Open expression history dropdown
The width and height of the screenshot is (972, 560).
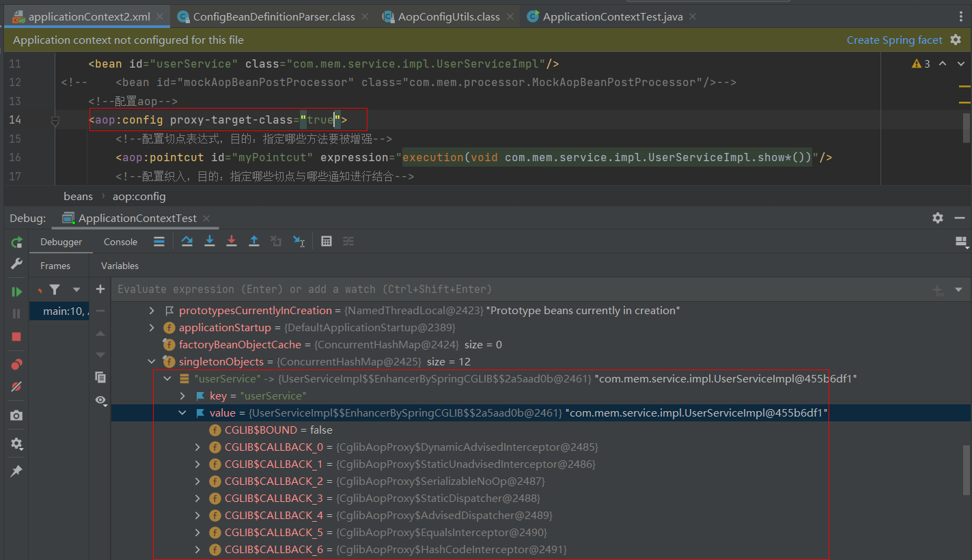pos(959,290)
